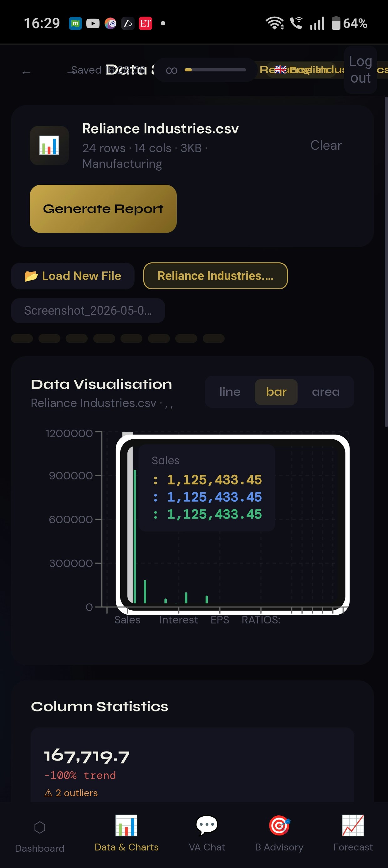Tap the Sales axis label

127,620
